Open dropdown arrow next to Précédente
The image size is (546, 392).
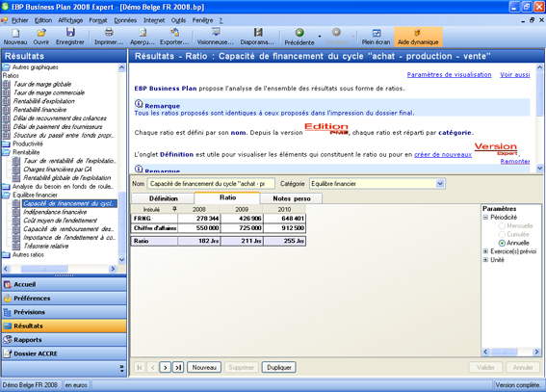(x=320, y=37)
